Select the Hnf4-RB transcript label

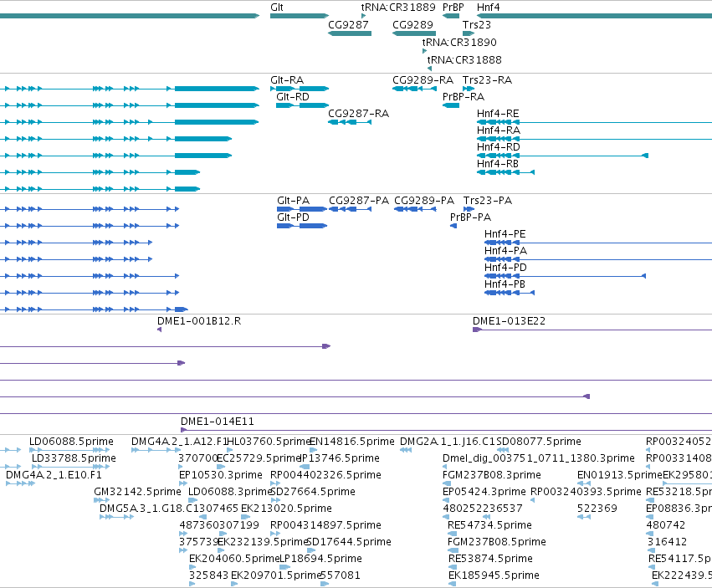(498, 163)
